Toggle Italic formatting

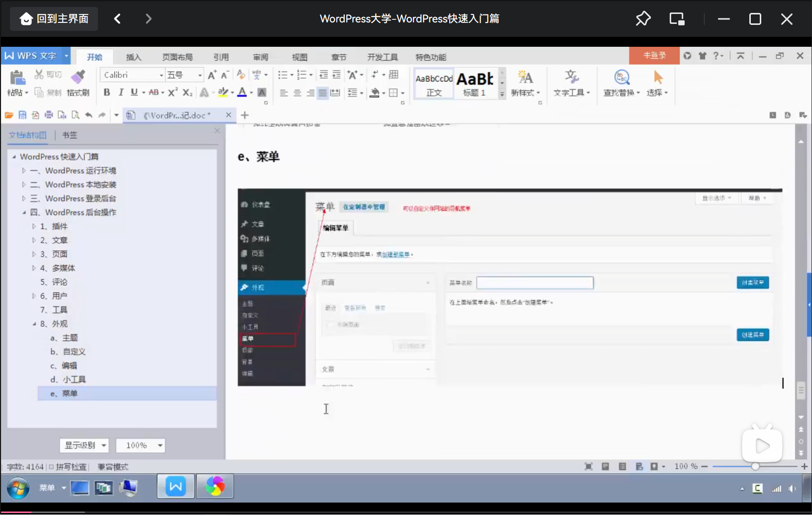(x=120, y=92)
